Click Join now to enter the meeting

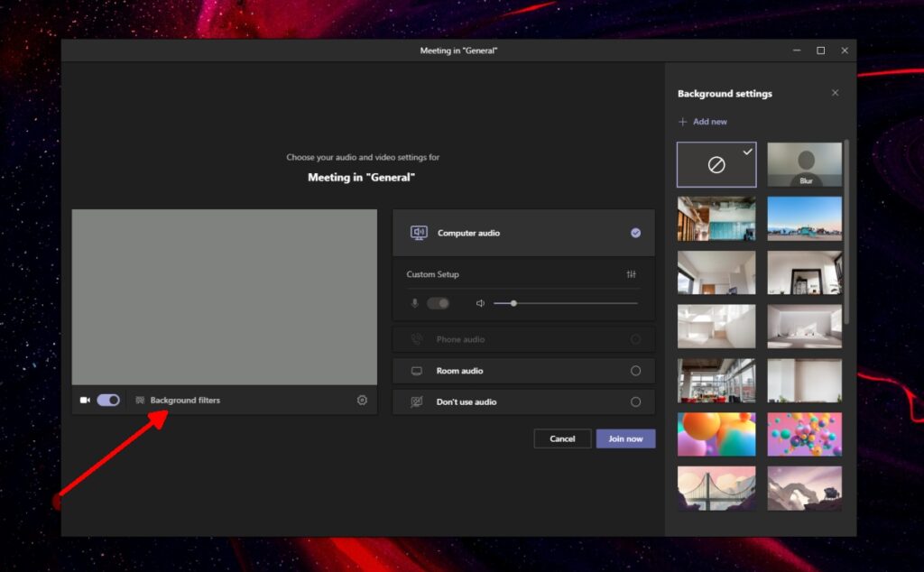pos(626,438)
